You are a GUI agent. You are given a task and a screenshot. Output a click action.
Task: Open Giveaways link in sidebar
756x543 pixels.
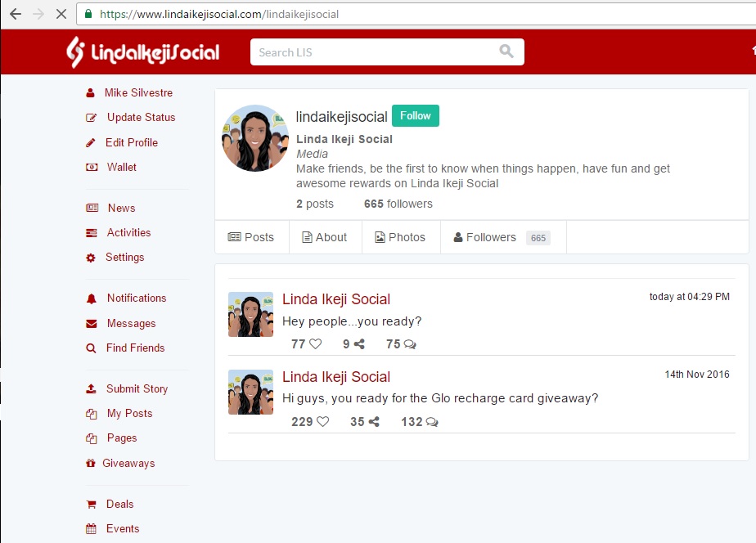click(128, 463)
